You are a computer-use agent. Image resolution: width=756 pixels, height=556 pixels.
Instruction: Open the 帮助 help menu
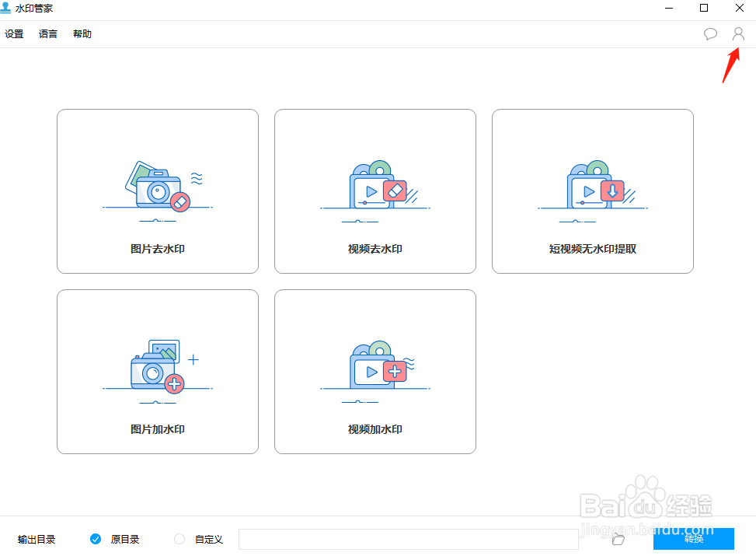82,33
